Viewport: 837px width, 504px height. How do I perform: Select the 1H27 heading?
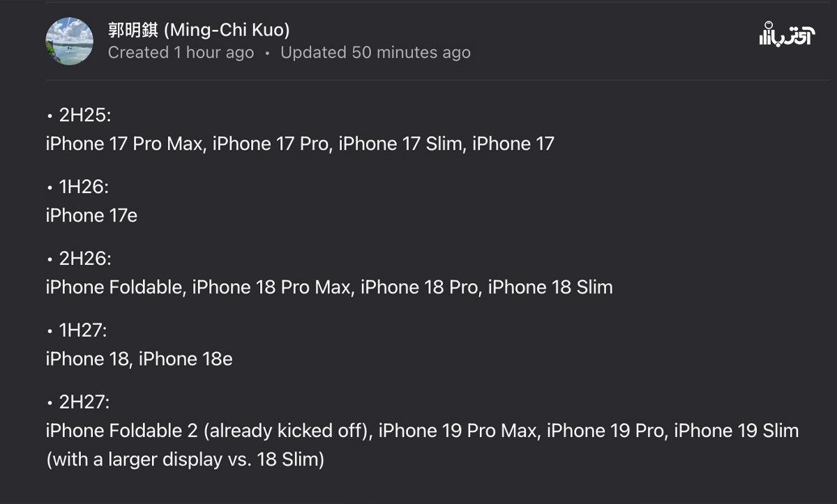point(82,330)
